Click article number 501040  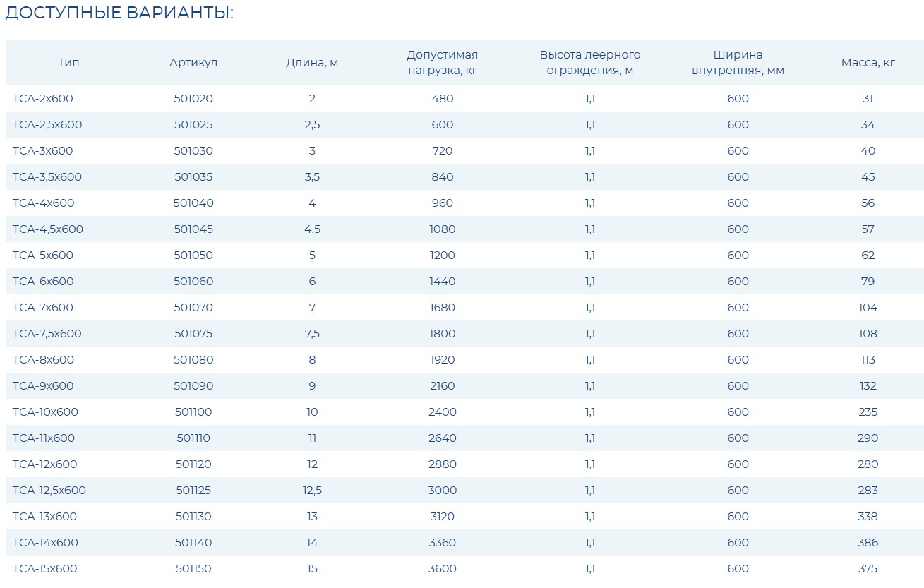(193, 203)
